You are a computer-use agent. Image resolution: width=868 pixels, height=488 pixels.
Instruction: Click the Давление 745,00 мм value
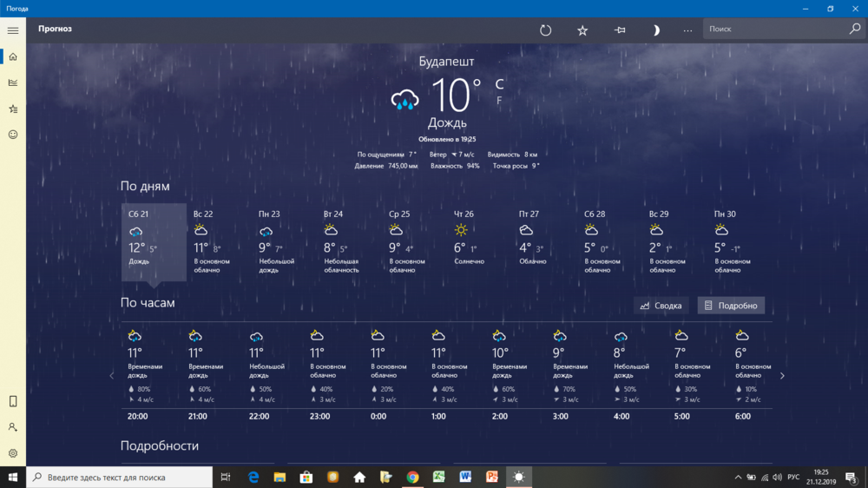point(386,166)
